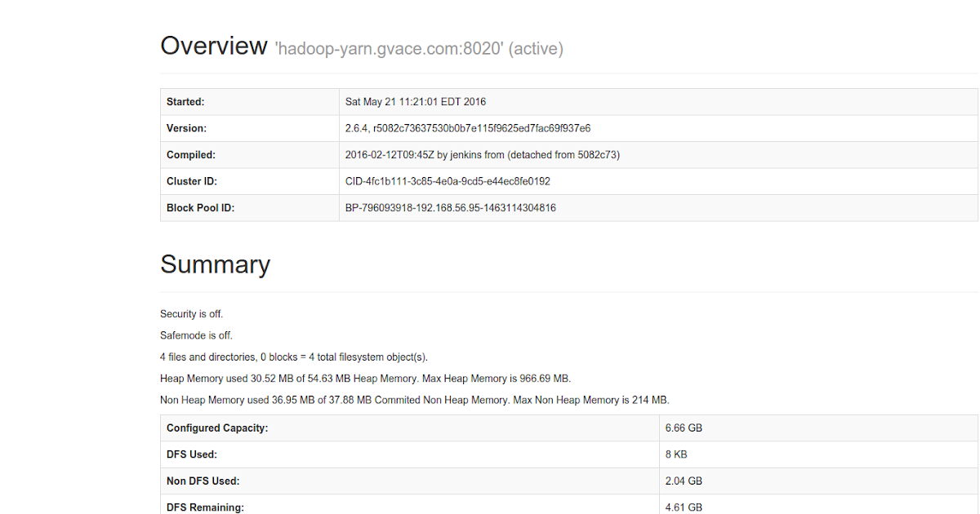
Task: Click the Started row in the overview table
Action: [185, 101]
